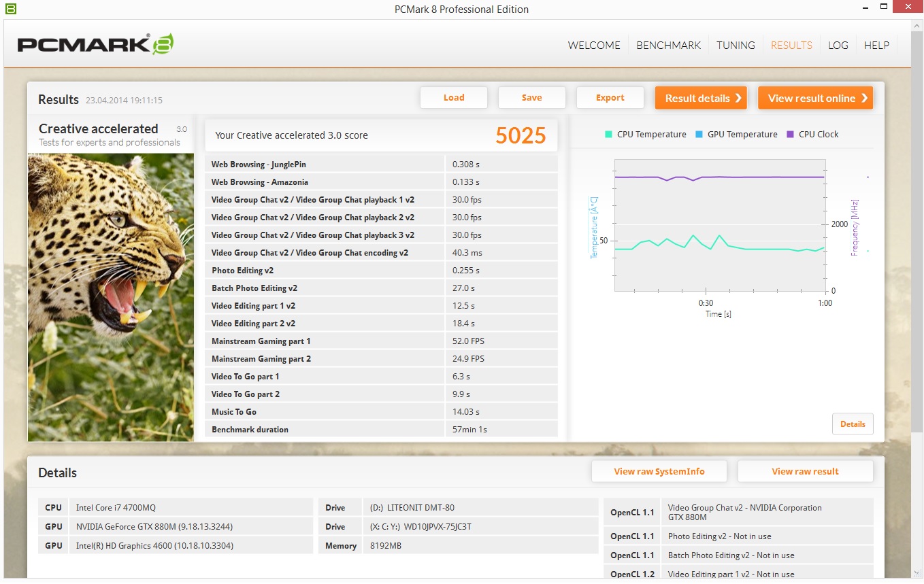Click View raw result

pyautogui.click(x=806, y=472)
